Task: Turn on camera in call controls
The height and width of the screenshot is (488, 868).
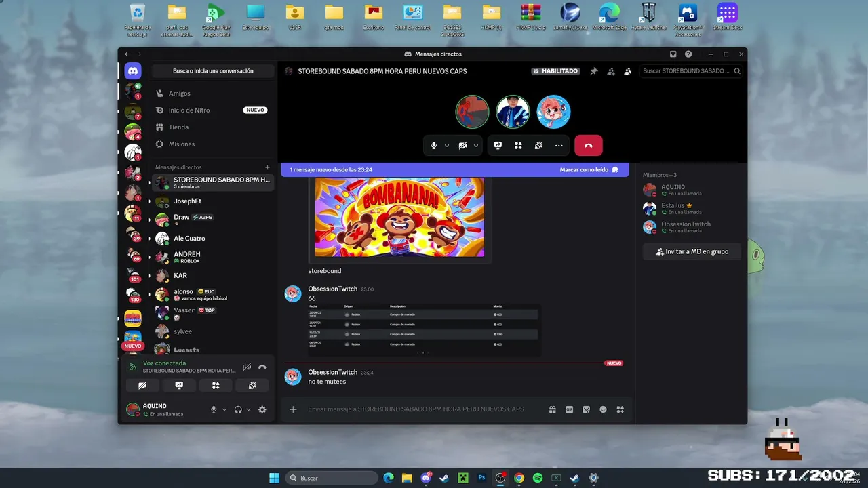Action: 463,146
